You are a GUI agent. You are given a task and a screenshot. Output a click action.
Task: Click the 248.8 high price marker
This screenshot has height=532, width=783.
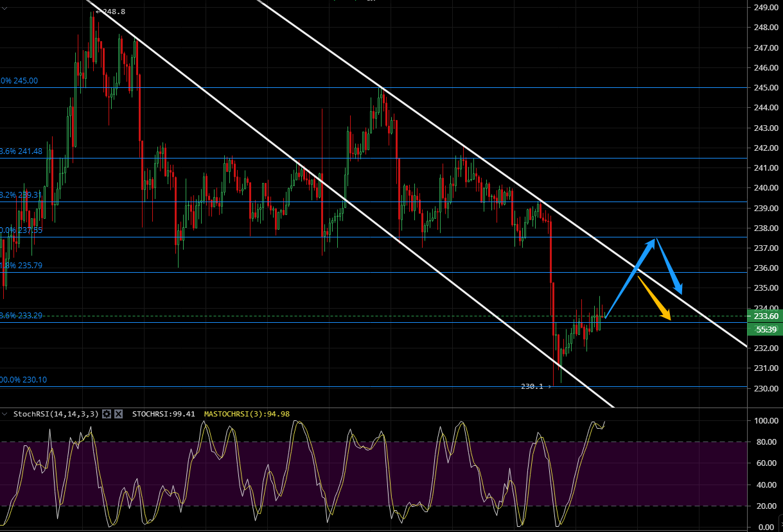click(x=112, y=12)
